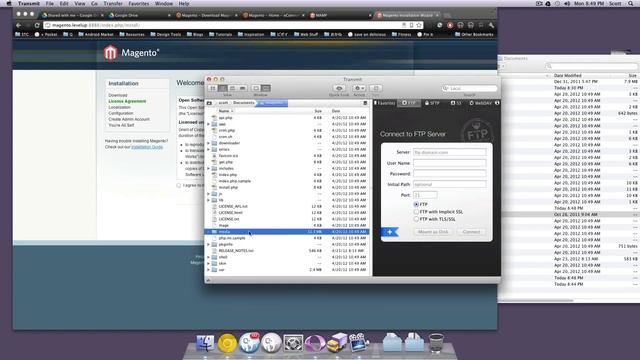Select the SFTP protocol tab
640x360 pixels.
(432, 103)
